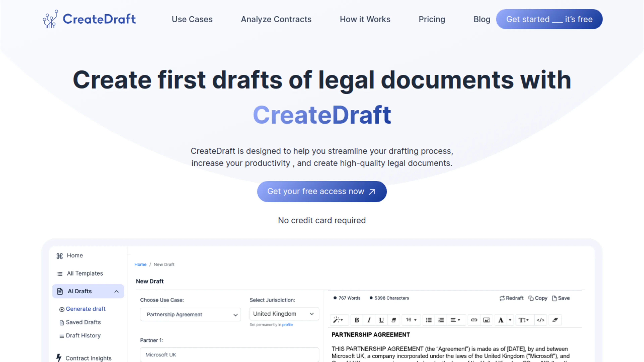
Task: Click the Partner 1 input field
Action: point(229,354)
